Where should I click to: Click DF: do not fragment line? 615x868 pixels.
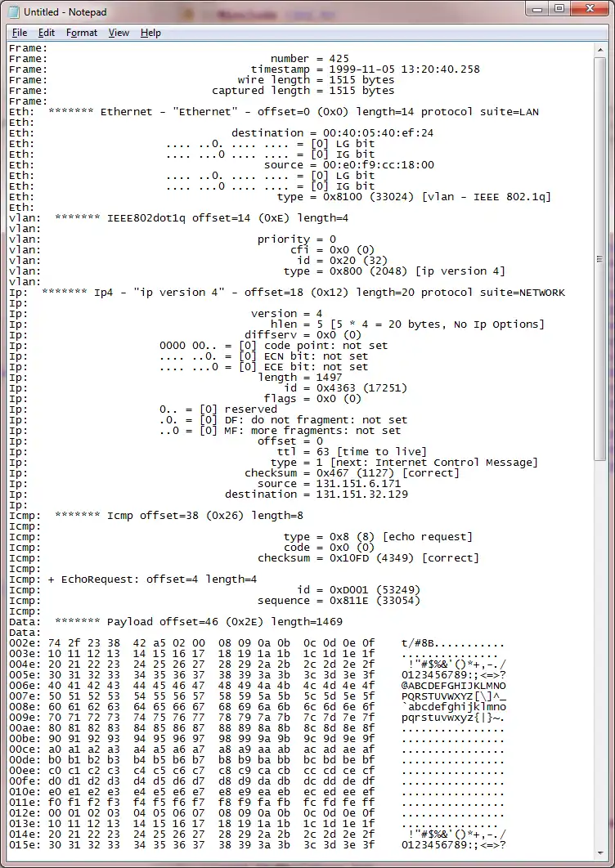(283, 420)
